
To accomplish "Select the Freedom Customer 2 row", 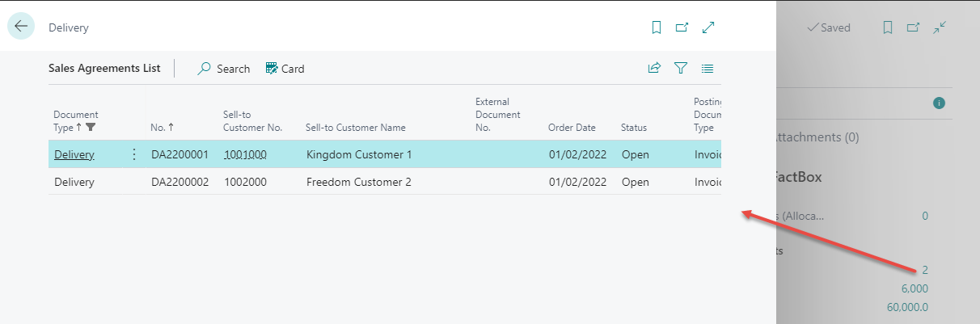I will 358,182.
